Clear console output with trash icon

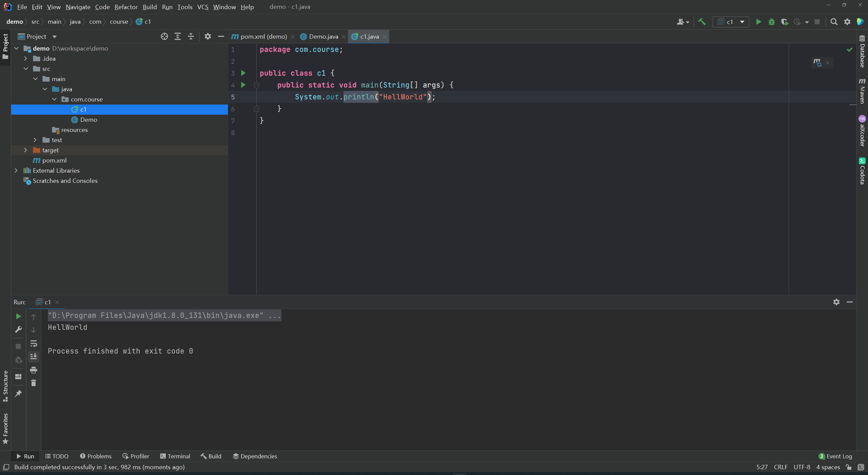click(34, 383)
